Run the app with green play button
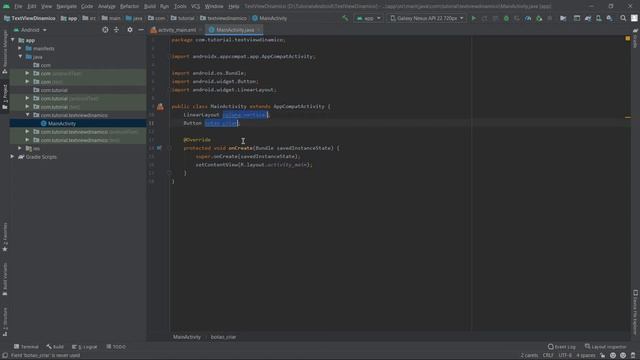The width and height of the screenshot is (640, 360). (x=473, y=18)
